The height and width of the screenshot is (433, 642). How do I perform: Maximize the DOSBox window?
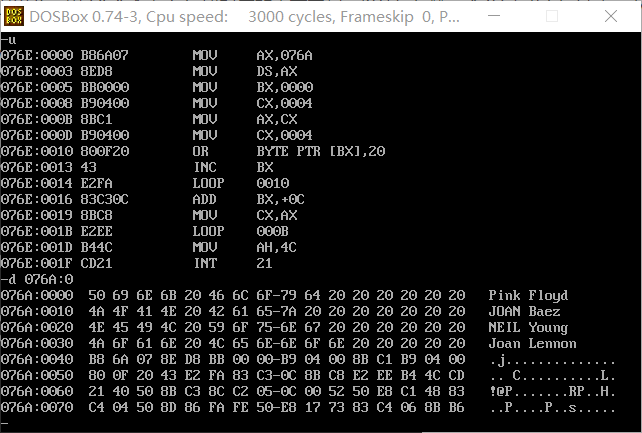pos(552,16)
